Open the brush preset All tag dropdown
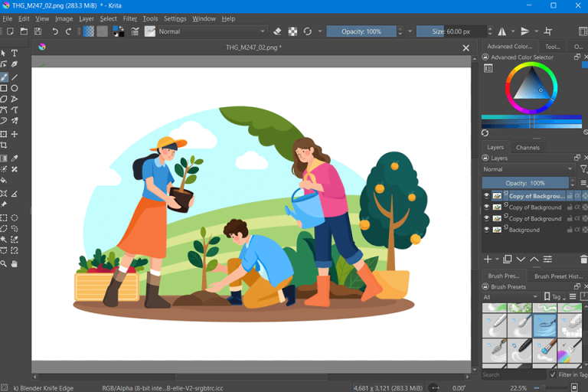The width and height of the screenshot is (588, 392). (x=511, y=297)
